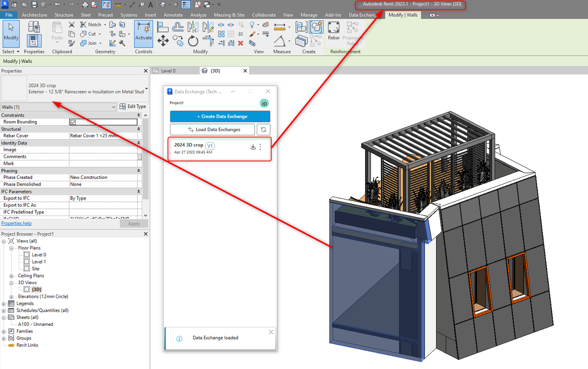Select Revit Links in Project Browser
Screen dimensions: 588x369
(27, 345)
